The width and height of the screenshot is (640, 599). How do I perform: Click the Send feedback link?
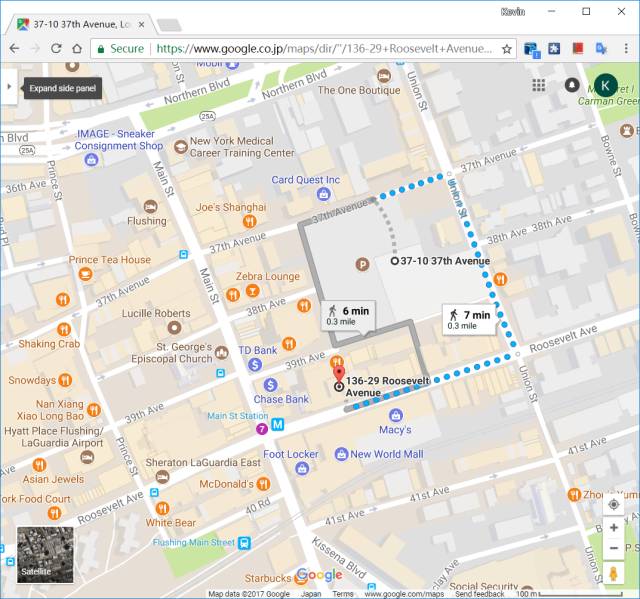480,594
